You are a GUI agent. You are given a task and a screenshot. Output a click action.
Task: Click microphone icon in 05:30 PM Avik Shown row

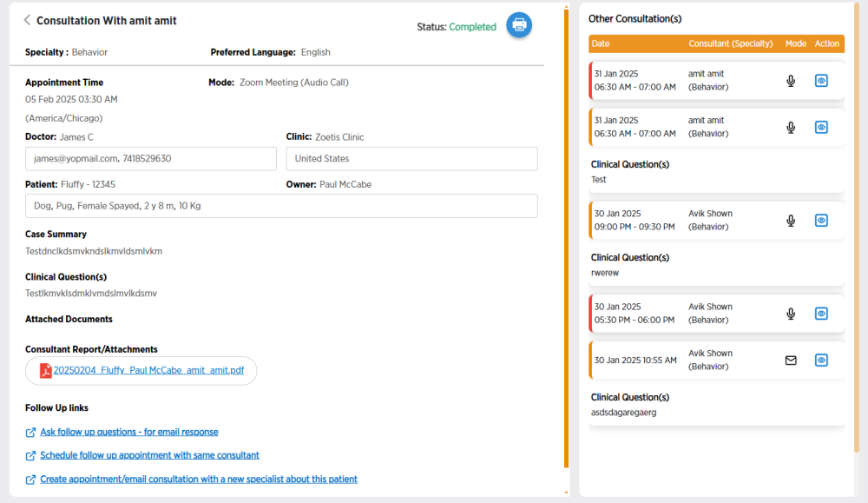[791, 314]
